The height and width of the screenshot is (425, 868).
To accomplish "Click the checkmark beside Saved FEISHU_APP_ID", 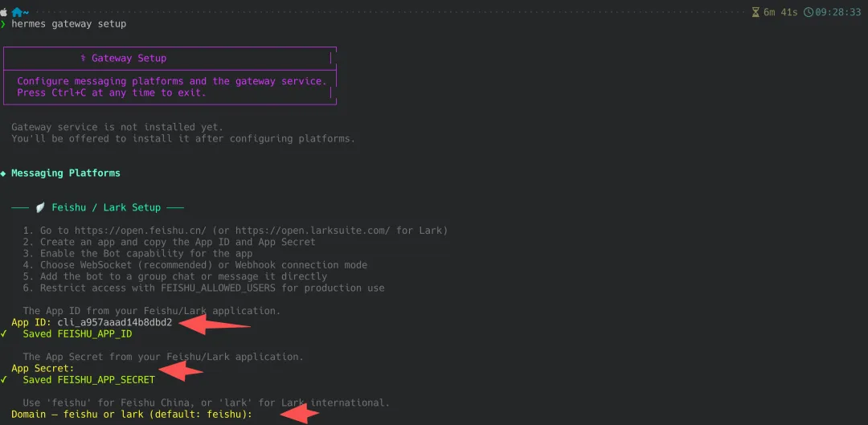I will (x=4, y=333).
